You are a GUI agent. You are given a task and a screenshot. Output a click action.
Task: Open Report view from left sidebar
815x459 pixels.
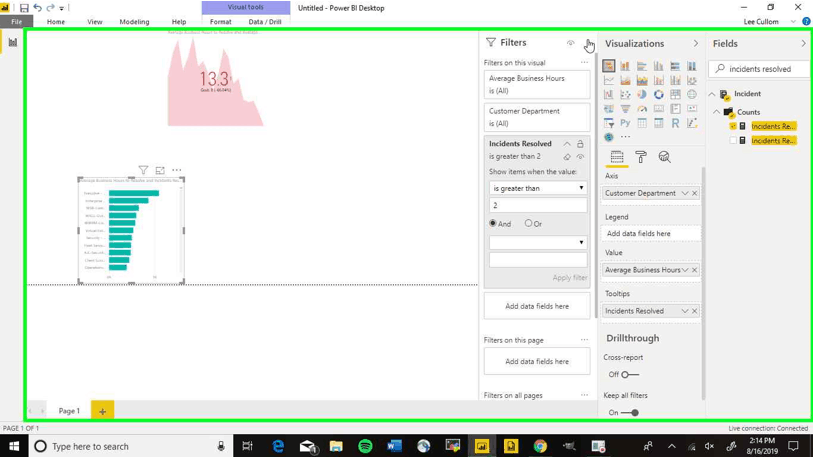12,42
